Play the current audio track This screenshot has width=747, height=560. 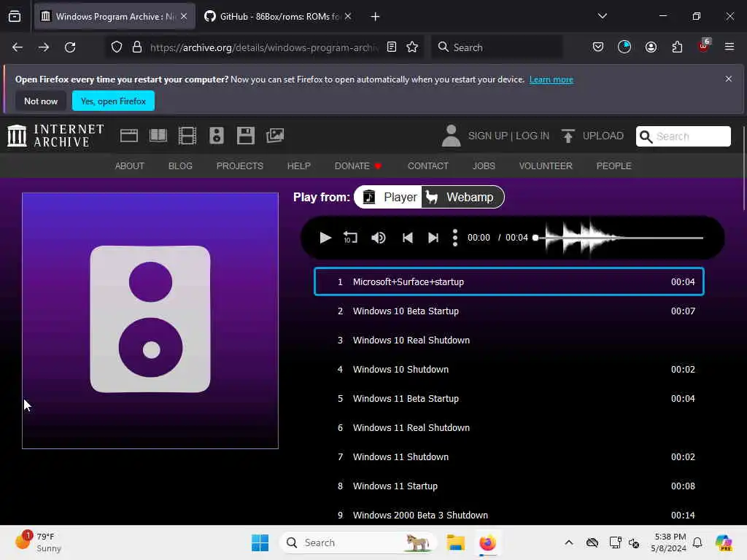(325, 238)
